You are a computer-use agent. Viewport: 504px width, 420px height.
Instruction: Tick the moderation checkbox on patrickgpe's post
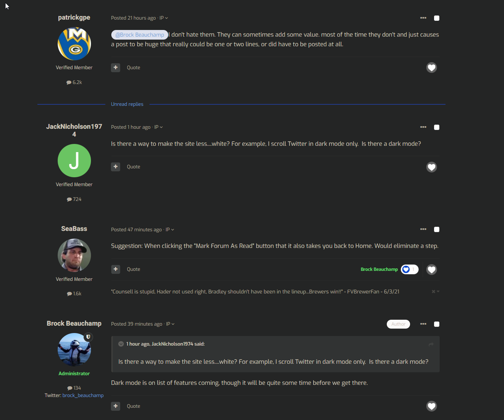click(437, 18)
